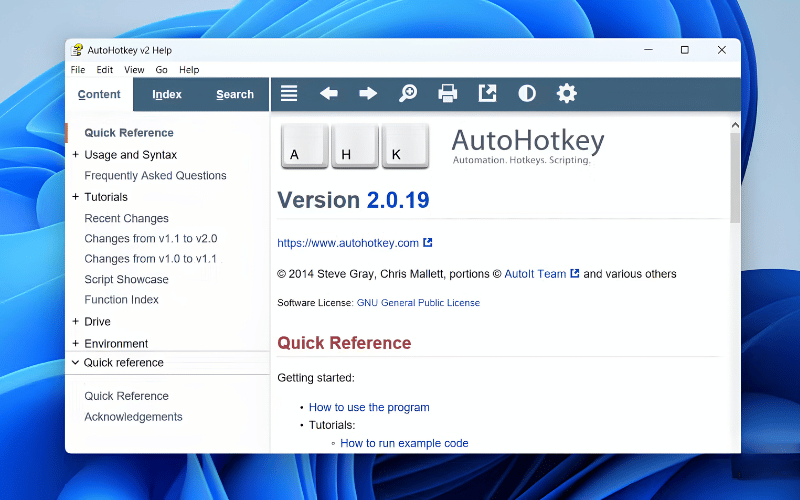Open the Edit menu
Viewport: 800px width, 500px height.
coord(105,69)
